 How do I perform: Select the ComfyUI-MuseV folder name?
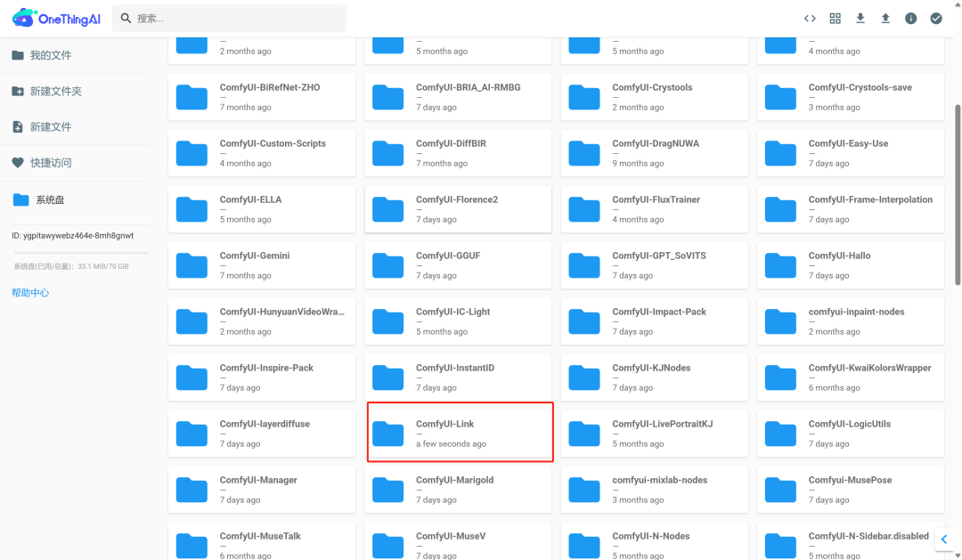(451, 536)
